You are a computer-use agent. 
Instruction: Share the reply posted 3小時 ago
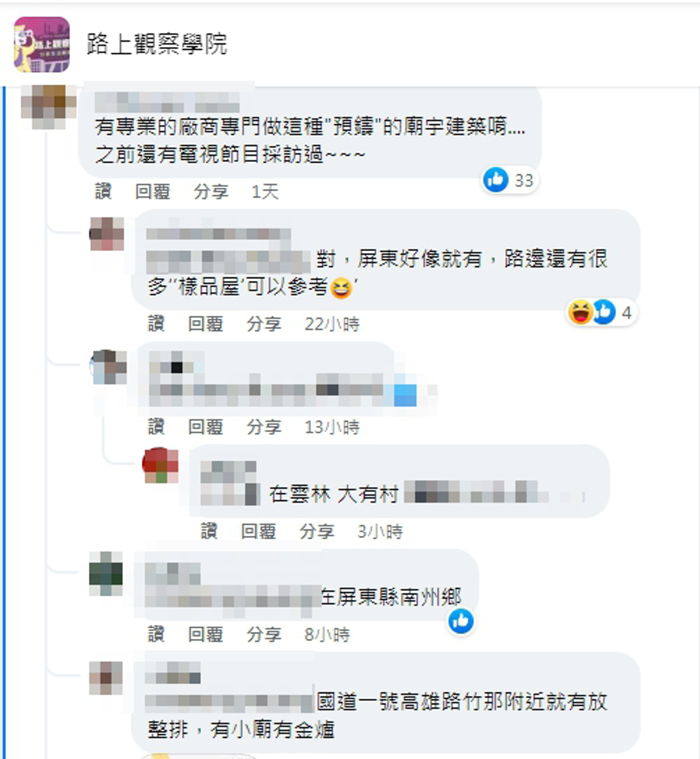pyautogui.click(x=317, y=531)
